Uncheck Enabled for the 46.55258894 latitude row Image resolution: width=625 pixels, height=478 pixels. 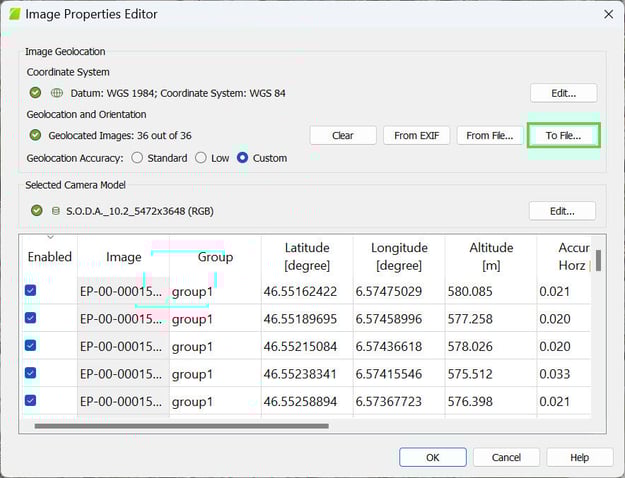pos(30,400)
